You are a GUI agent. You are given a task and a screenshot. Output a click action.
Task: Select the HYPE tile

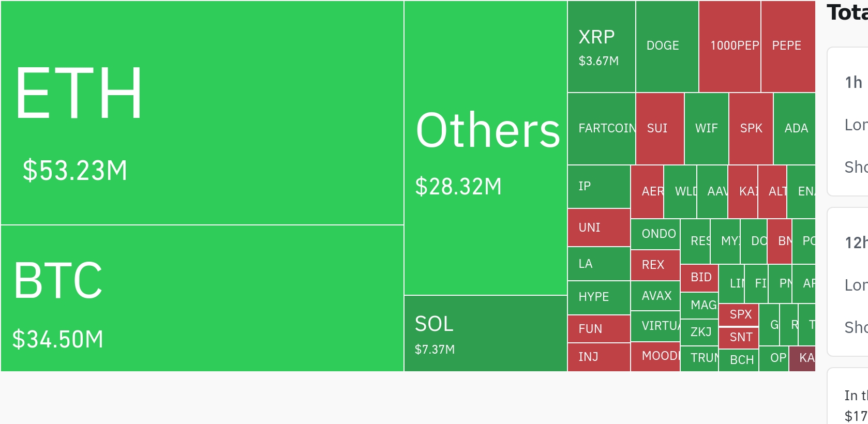tap(599, 298)
